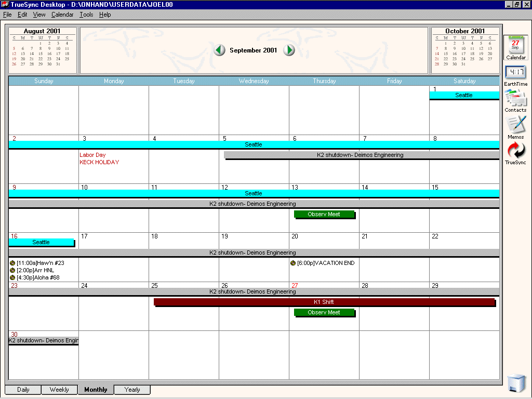
Task: Click the recycle bin icon
Action: click(x=516, y=382)
